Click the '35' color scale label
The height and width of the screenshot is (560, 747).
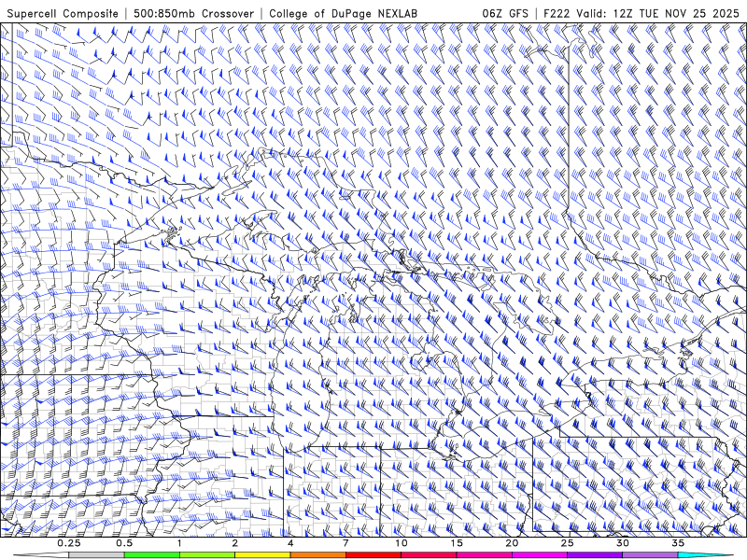click(678, 543)
